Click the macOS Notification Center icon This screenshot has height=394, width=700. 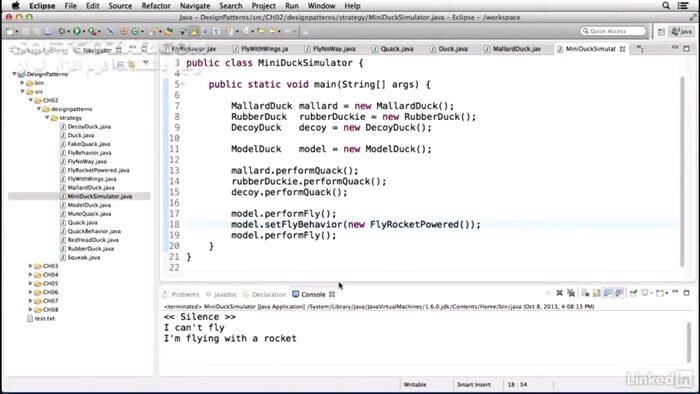point(683,5)
